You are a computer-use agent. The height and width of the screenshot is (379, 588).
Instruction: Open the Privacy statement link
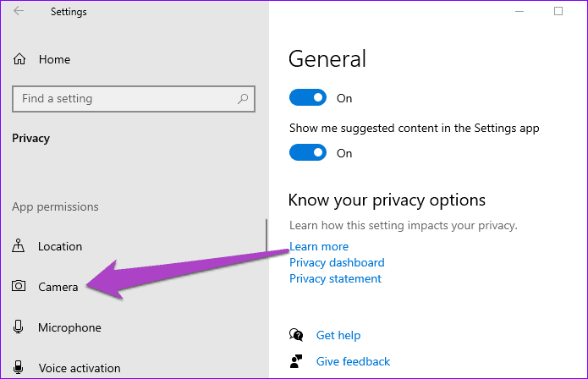pos(335,278)
